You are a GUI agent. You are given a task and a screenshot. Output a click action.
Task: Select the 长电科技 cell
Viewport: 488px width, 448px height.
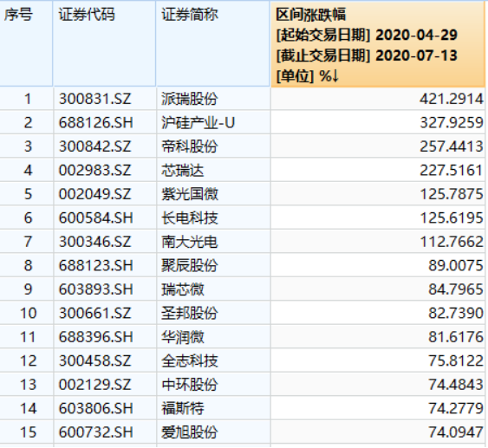click(x=190, y=218)
